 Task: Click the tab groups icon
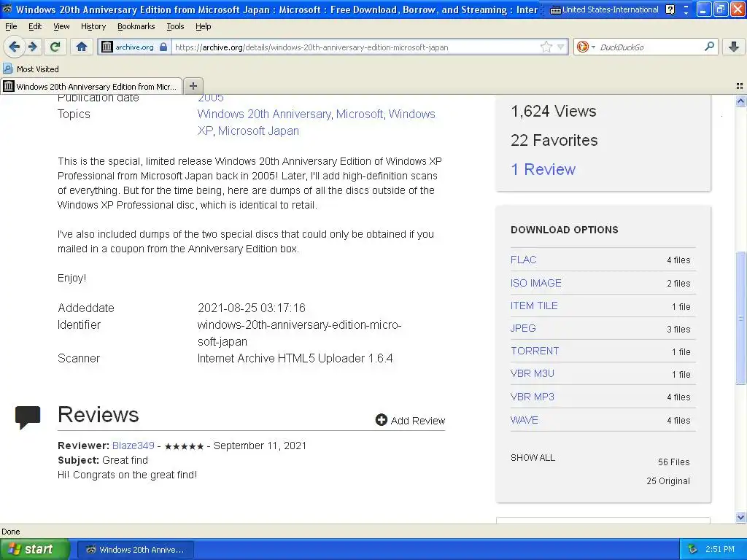pos(740,86)
